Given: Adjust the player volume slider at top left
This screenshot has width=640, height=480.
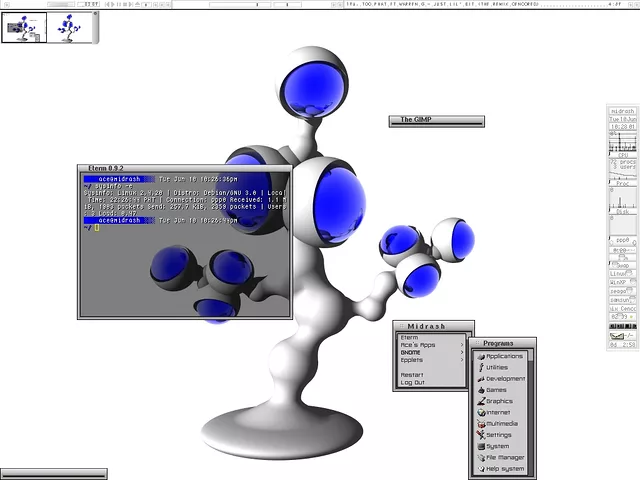Looking at the screenshot, I should tap(60, 4).
